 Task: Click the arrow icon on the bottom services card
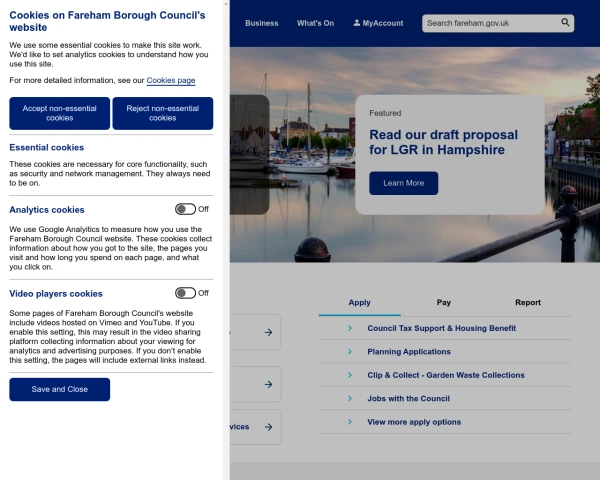tap(268, 427)
